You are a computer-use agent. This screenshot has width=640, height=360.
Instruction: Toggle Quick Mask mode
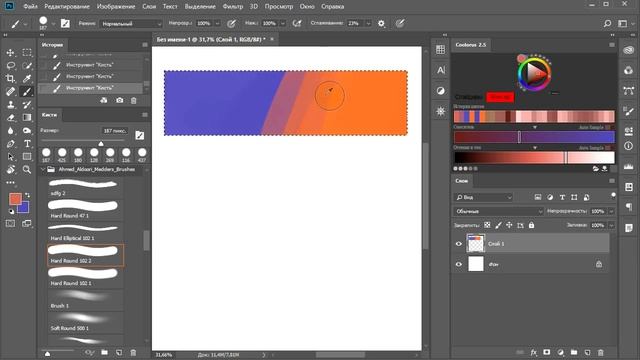[11, 223]
